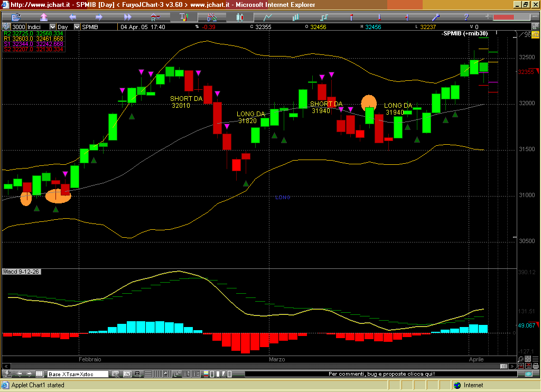
Task: Click the question mark help icon
Action: 467,17
